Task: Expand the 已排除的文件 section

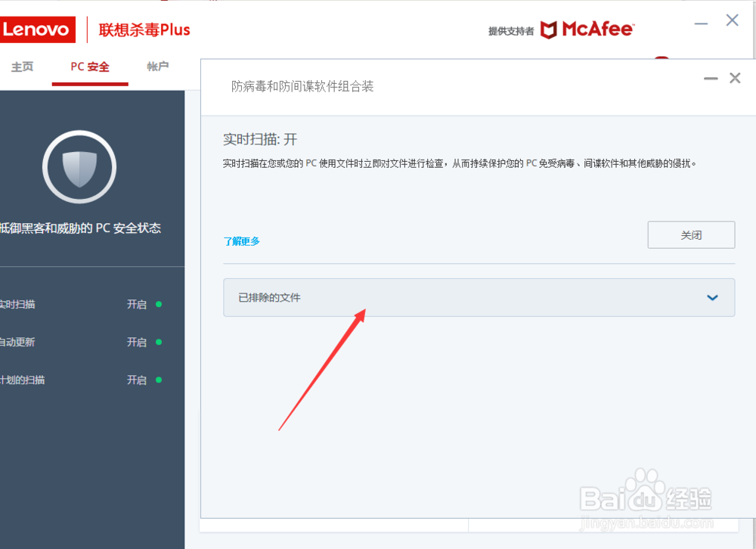Action: 479,297
